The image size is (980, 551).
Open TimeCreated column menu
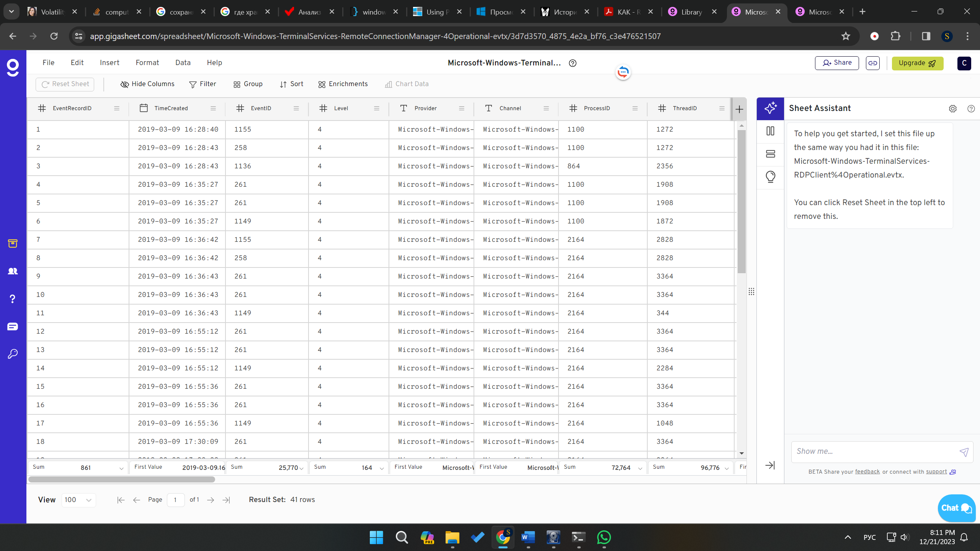coord(213,109)
